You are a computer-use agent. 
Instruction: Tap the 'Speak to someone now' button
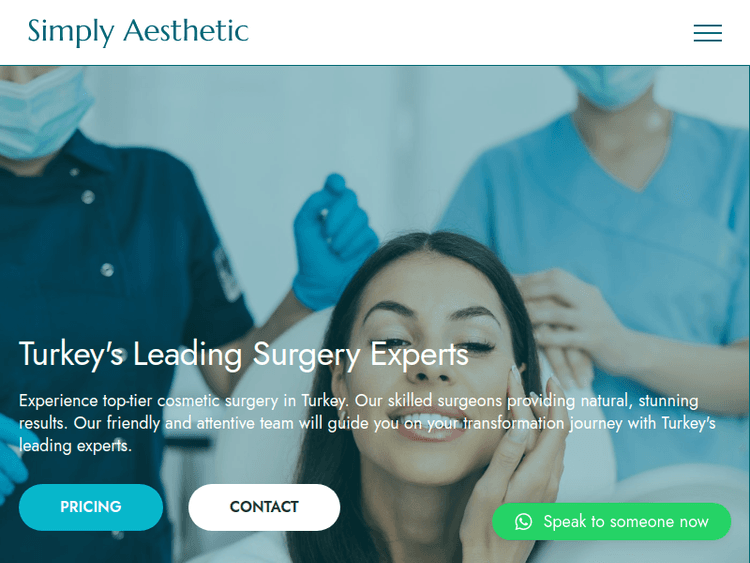tap(611, 521)
